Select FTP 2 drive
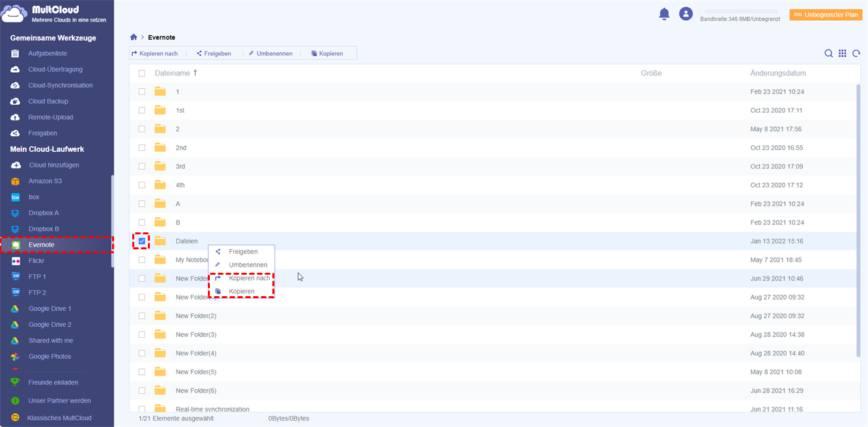 37,292
